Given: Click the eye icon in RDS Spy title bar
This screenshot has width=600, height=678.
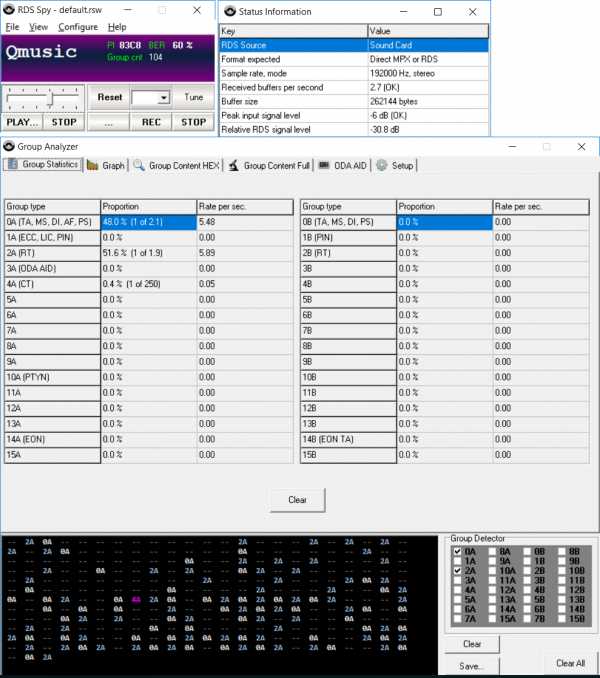Looking at the screenshot, I should (x=9, y=10).
